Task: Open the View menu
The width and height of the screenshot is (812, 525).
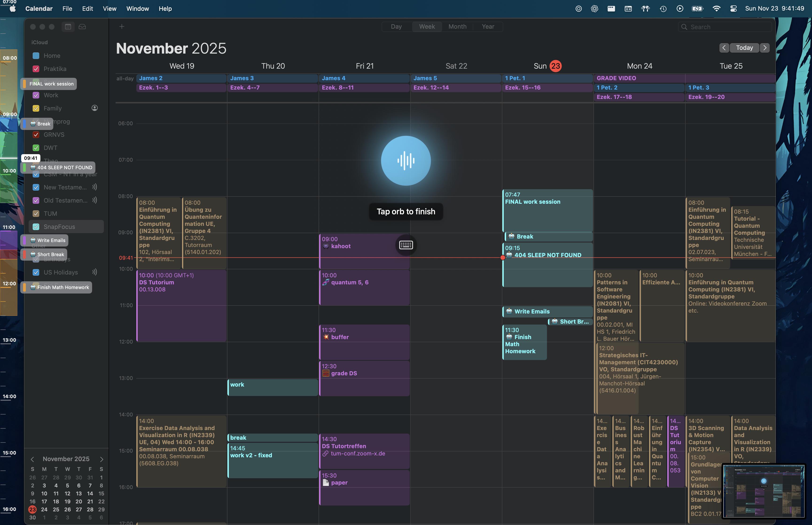Action: [109, 8]
